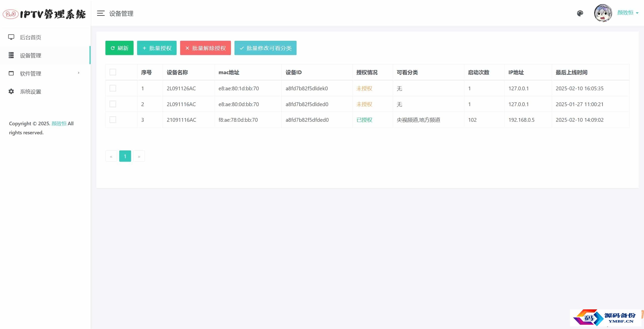
Task: Toggle the select-all header checkbox
Action: [x=113, y=72]
